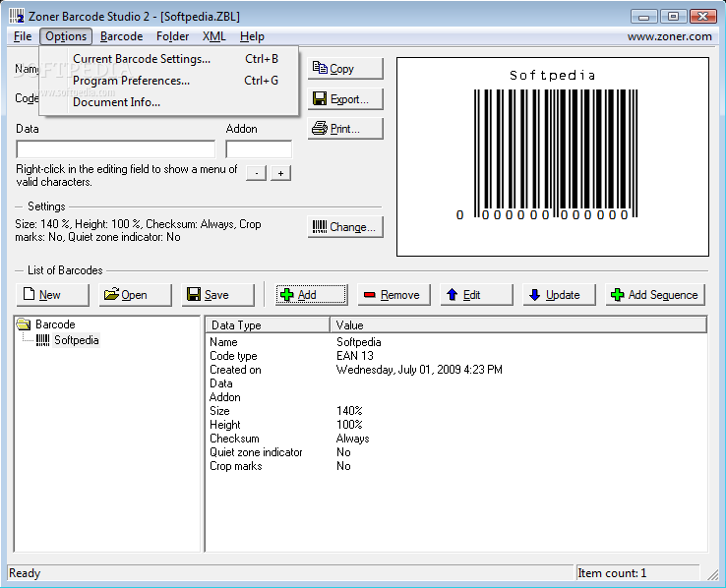Select the Created on row
The width and height of the screenshot is (726, 588).
[x=456, y=370]
